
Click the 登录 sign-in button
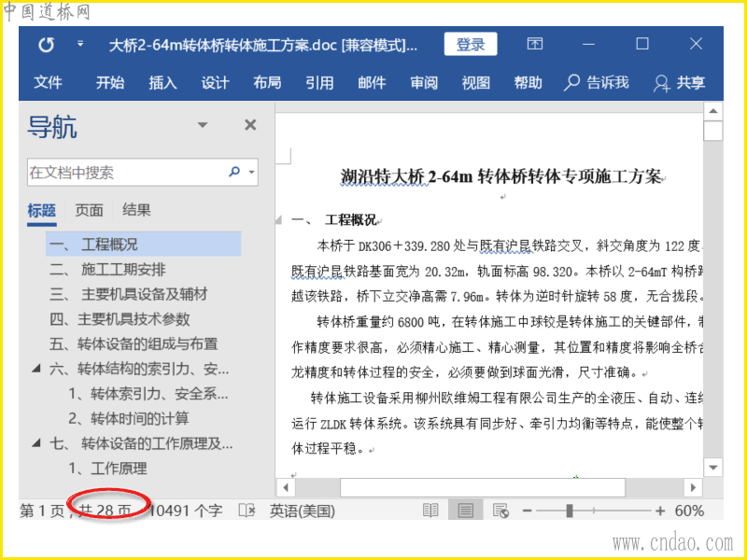click(x=471, y=44)
